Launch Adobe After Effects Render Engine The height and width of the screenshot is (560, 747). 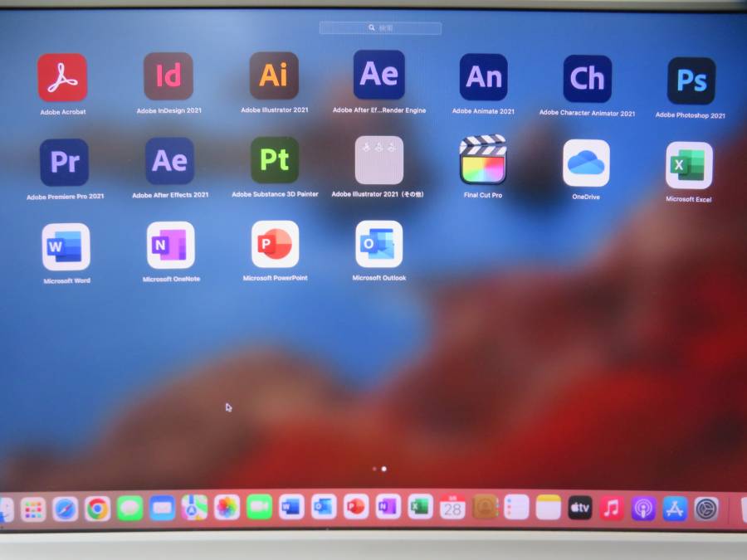tap(379, 75)
